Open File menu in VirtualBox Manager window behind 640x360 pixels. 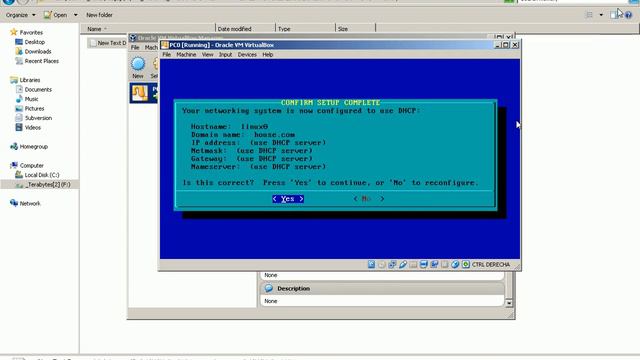135,47
